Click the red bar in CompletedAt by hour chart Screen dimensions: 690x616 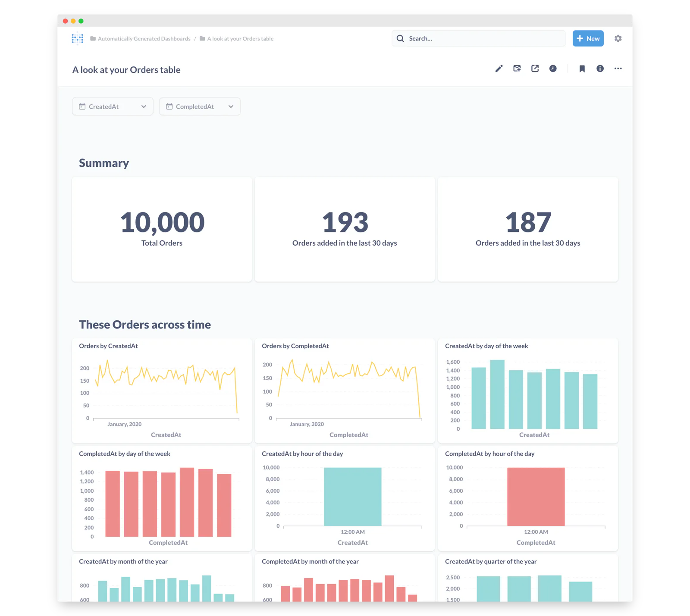click(x=536, y=497)
